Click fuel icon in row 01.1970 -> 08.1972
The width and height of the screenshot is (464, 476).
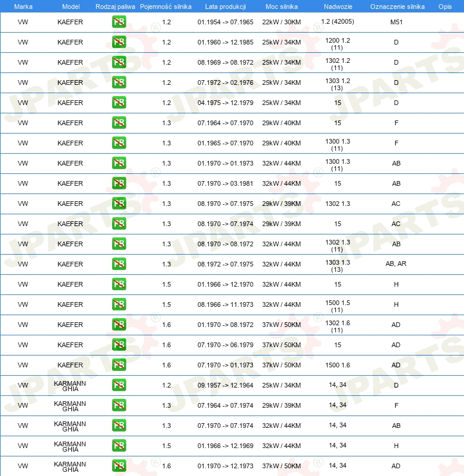[x=119, y=325]
